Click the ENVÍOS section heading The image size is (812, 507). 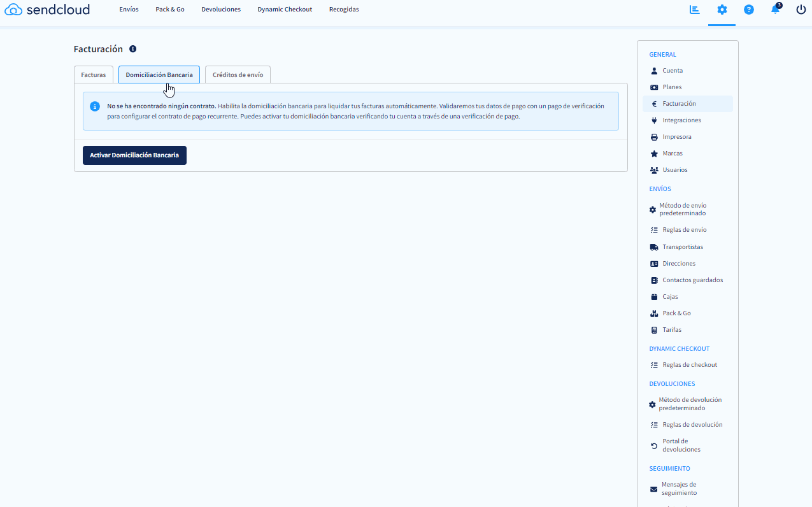click(x=660, y=189)
